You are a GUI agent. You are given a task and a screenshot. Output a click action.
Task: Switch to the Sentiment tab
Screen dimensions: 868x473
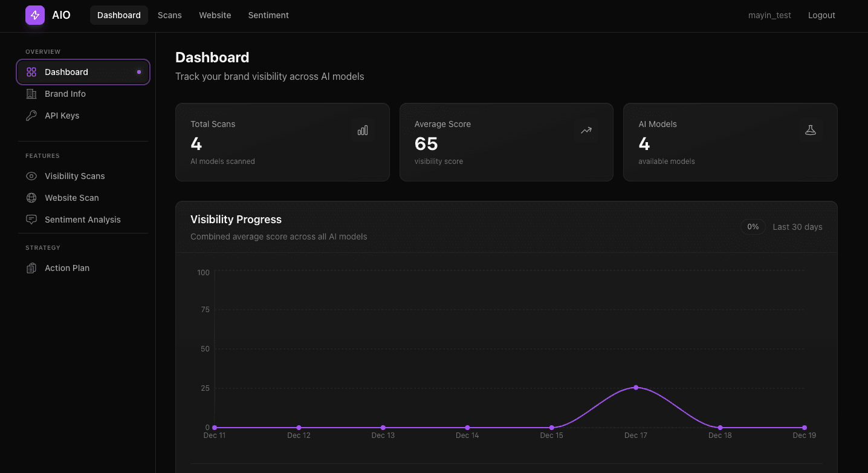coord(268,15)
